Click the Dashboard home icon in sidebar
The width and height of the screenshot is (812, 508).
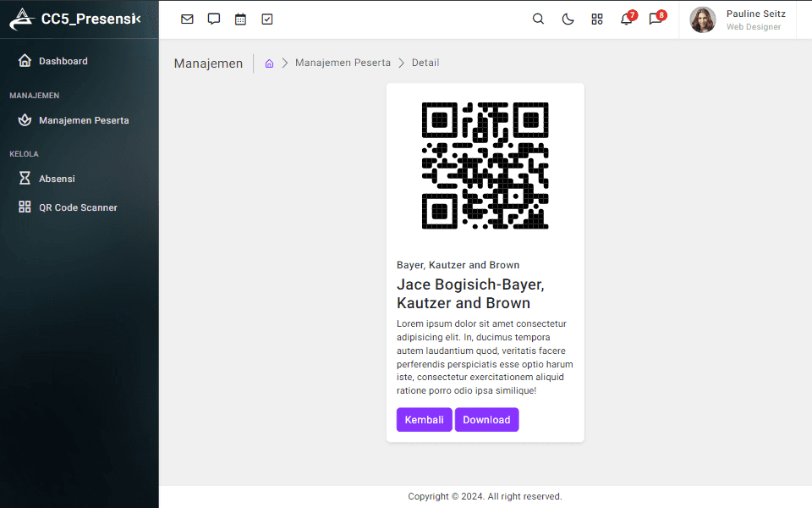[25, 61]
